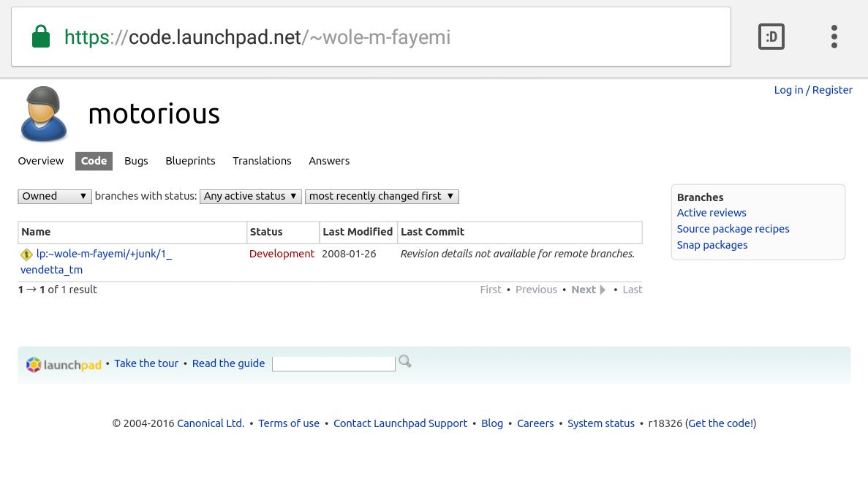Click the Branches sidebar heading
Image resolution: width=868 pixels, height=487 pixels.
(700, 197)
